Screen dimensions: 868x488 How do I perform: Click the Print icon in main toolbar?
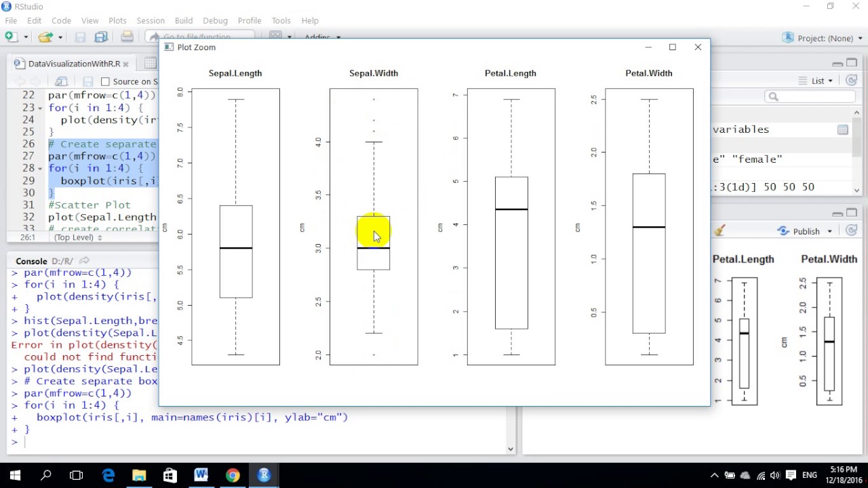[x=127, y=37]
